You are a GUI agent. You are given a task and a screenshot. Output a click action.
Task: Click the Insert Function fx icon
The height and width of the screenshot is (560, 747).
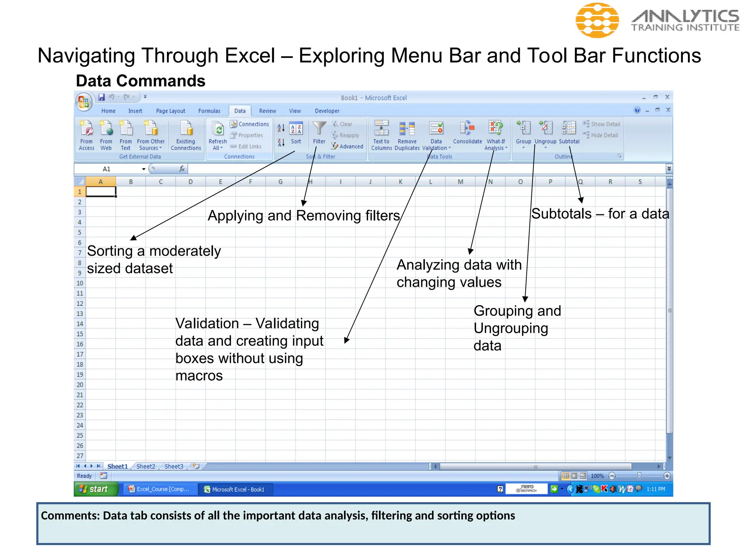[x=182, y=169]
